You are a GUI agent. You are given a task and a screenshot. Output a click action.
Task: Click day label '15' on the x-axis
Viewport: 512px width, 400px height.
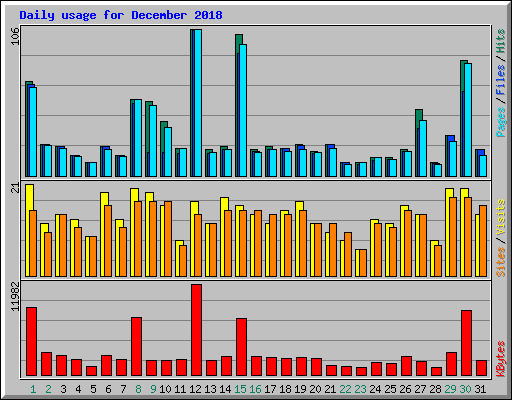pos(240,389)
